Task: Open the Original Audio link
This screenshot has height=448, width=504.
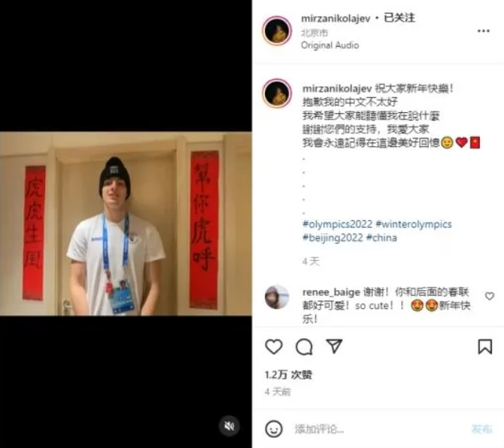Action: pyautogui.click(x=329, y=45)
